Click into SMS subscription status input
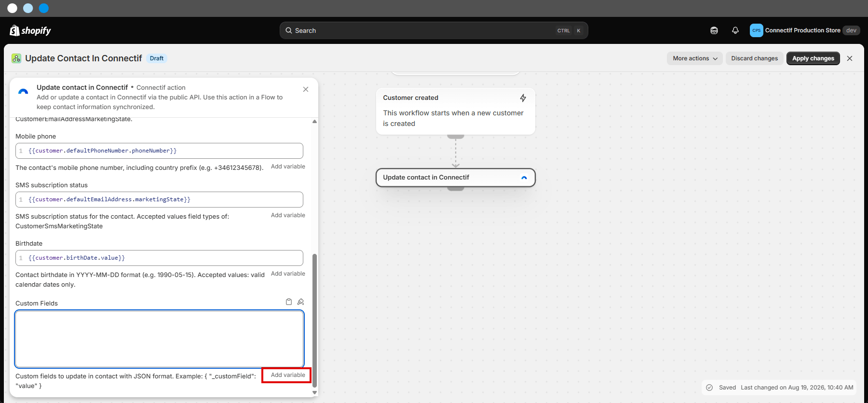The height and width of the screenshot is (403, 868). [x=159, y=199]
